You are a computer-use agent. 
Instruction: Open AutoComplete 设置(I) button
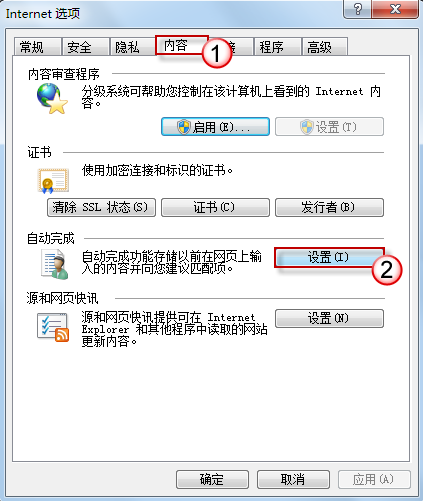coord(329,257)
